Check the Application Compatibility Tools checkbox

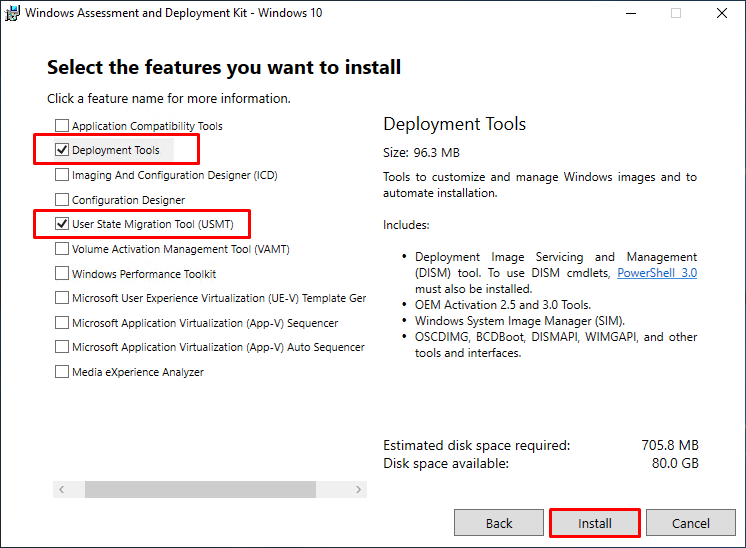click(x=62, y=126)
